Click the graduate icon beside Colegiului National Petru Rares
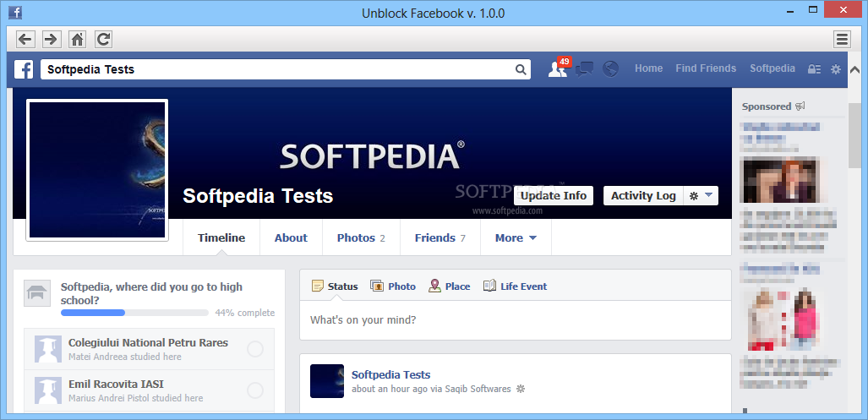The width and height of the screenshot is (868, 420). (48, 349)
